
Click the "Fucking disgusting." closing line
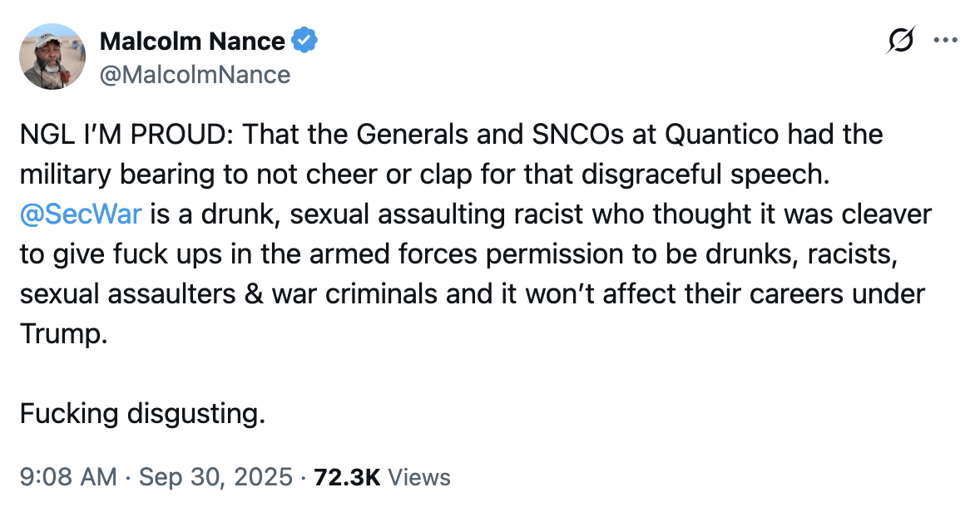click(x=142, y=413)
